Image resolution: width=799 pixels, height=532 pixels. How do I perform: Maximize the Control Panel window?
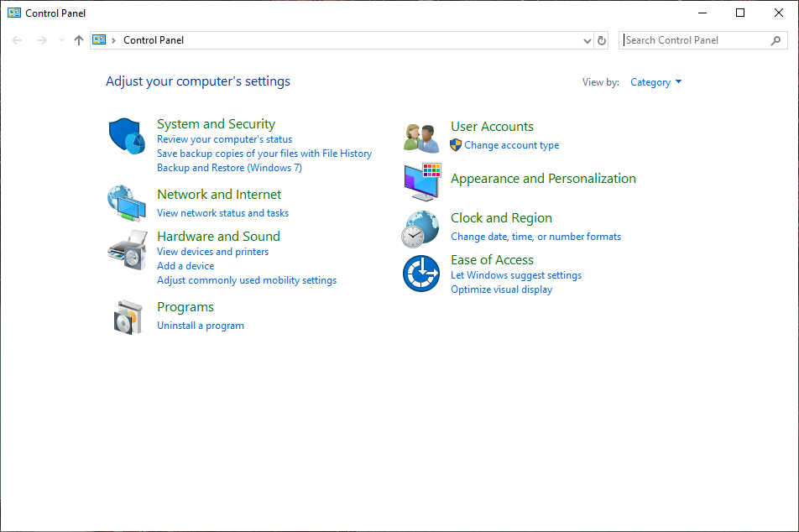740,13
